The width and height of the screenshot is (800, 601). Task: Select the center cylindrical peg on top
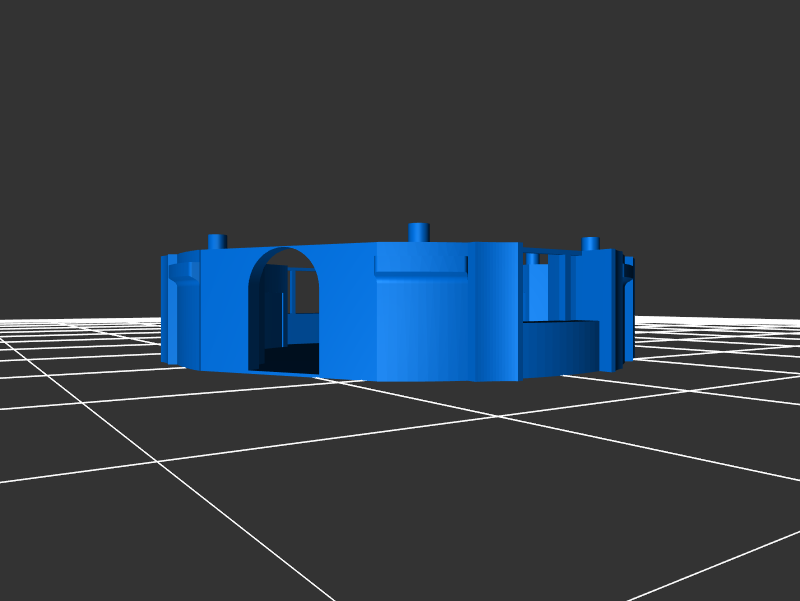click(419, 232)
